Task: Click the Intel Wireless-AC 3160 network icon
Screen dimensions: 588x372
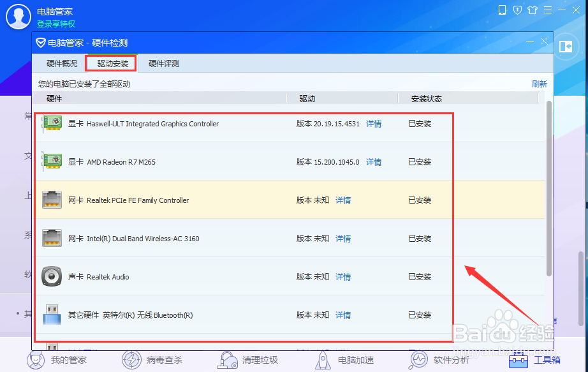Action: [x=52, y=238]
